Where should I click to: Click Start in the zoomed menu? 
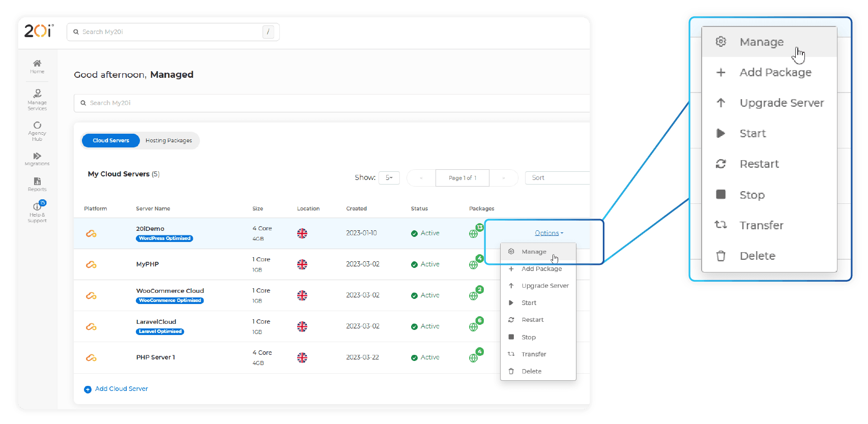coord(769,133)
